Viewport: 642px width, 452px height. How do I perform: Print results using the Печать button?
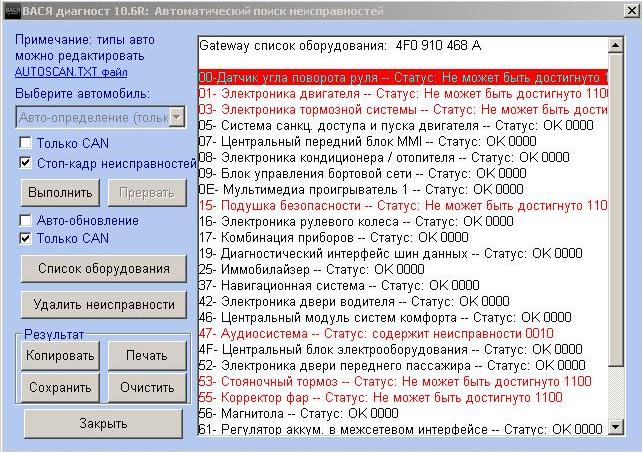[x=146, y=355]
